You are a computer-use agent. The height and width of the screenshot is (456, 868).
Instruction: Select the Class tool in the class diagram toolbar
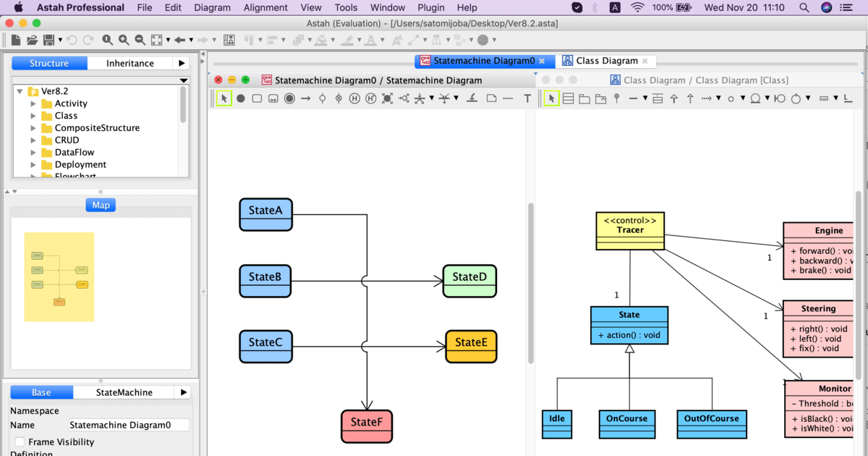tap(569, 98)
